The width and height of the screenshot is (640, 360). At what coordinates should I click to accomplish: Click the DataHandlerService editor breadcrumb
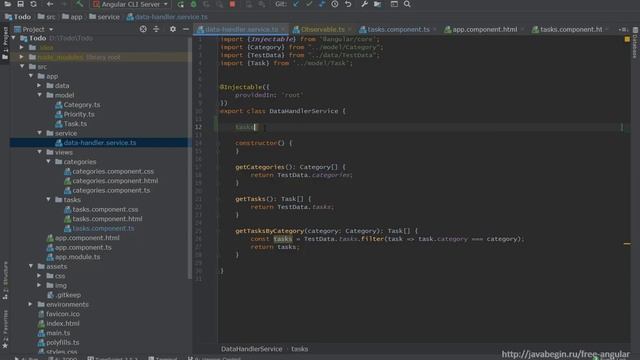pyautogui.click(x=251, y=349)
